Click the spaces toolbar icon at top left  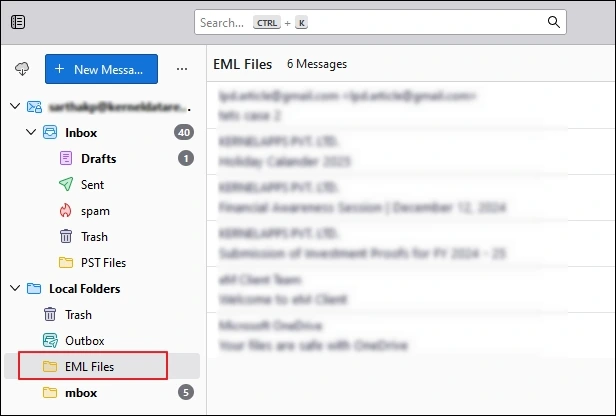pos(19,22)
